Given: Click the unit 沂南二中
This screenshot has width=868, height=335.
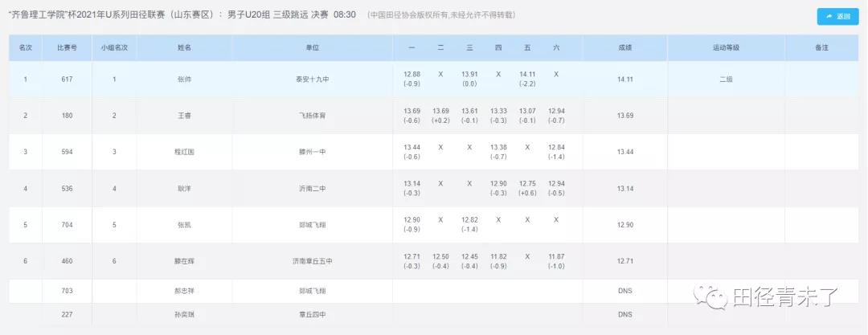Looking at the screenshot, I should click(312, 188).
